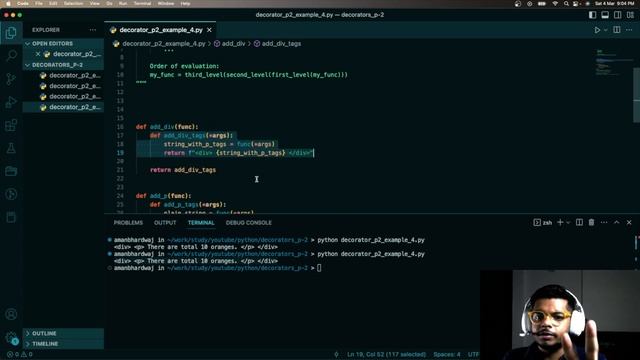This screenshot has height=360, width=640.
Task: Open the terminal launch profile dropdown arrow
Action: click(568, 222)
